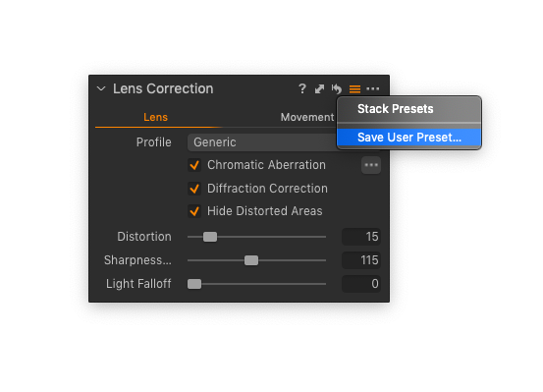543x392 pixels.
Task: Open the panel action three-dots menu
Action: pyautogui.click(x=372, y=89)
